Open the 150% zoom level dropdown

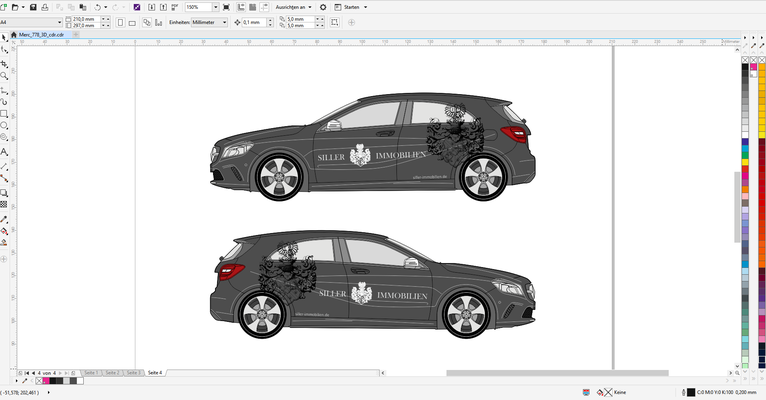pos(215,7)
